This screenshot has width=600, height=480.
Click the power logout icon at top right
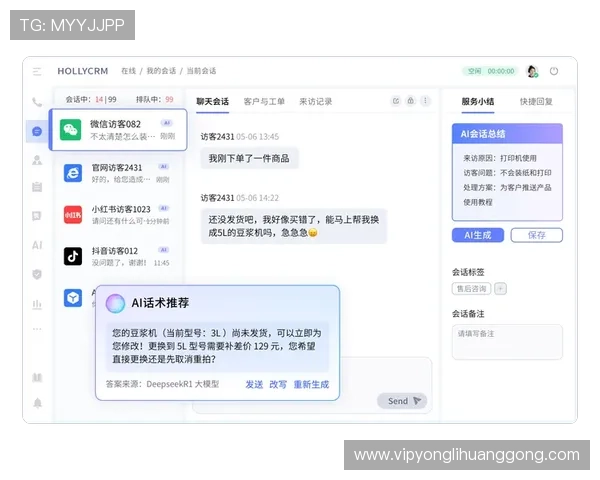pyautogui.click(x=554, y=71)
